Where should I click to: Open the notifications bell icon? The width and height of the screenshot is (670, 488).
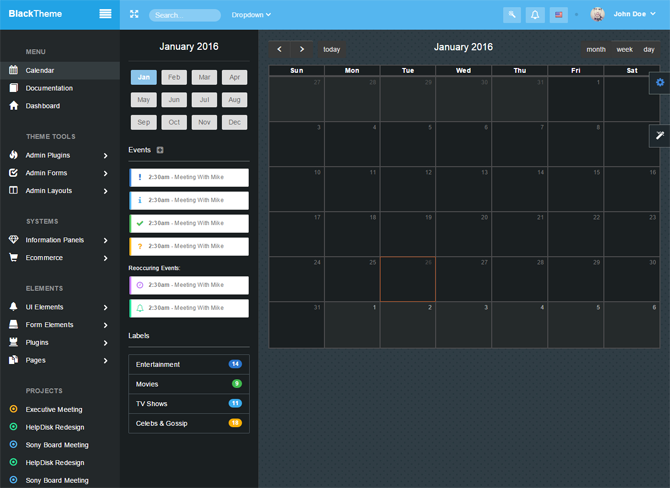(x=535, y=15)
